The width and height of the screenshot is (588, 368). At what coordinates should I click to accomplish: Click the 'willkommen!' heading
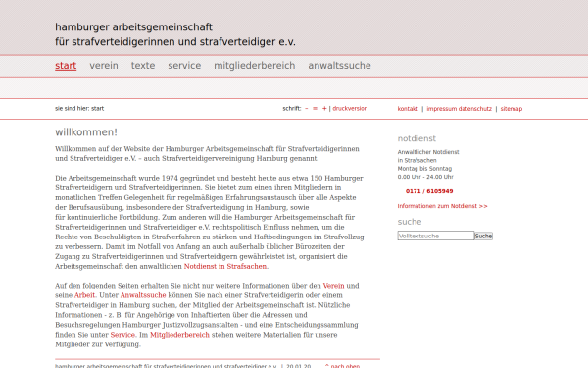(x=86, y=132)
